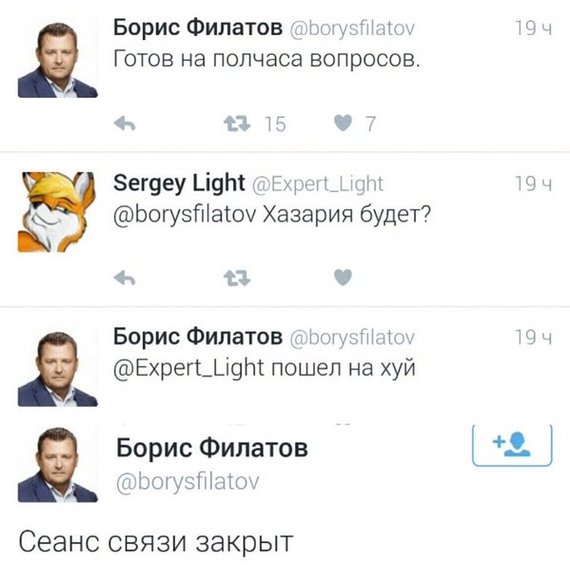Viewport: 570px width, 566px height.
Task: Open Борис Филатов avatar on 'пошел' reply
Action: 57,367
